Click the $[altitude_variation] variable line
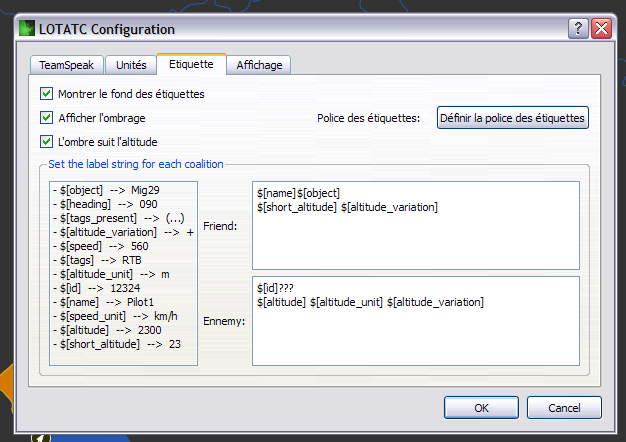Viewport: 626px width, 442px height. point(120,232)
